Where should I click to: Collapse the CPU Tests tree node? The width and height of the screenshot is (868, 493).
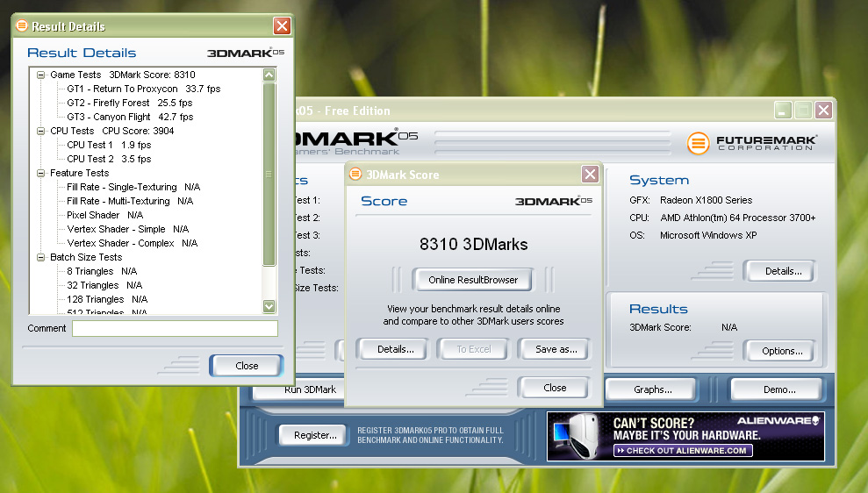coord(40,131)
